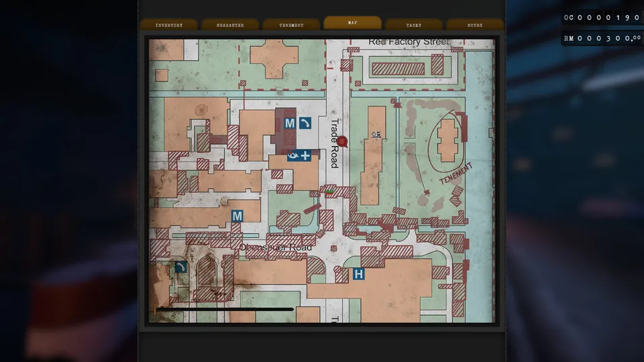Viewport: 644px width, 362px height.
Task: Click the small shop icon east of Trade Road
Action: point(376,135)
